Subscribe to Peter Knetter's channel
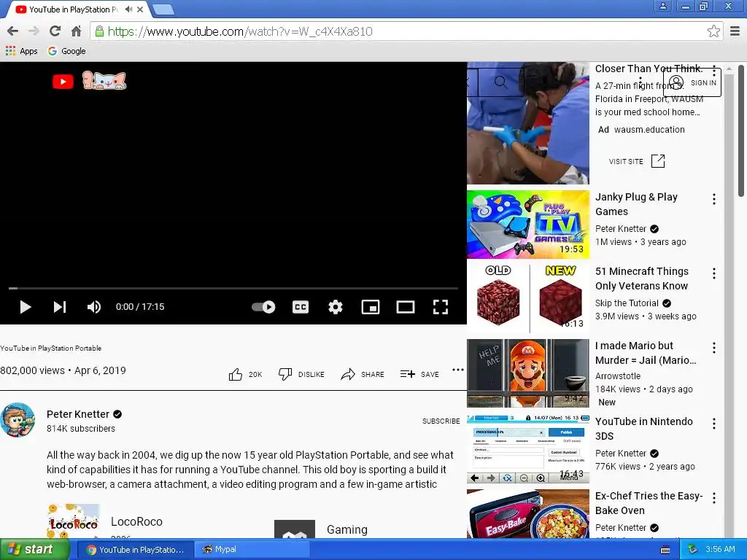 tap(441, 421)
